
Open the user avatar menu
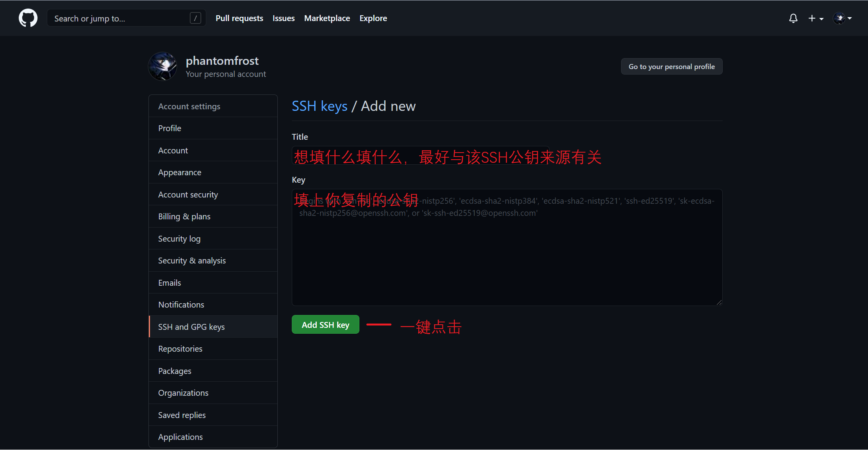[842, 18]
